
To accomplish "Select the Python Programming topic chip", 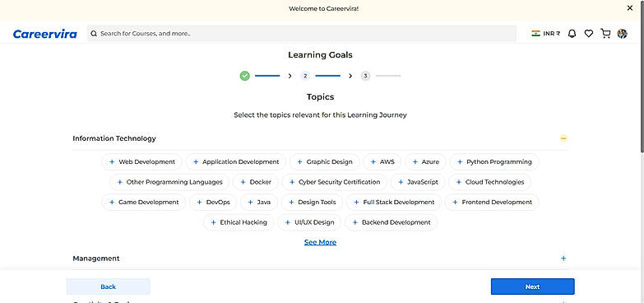I will (x=494, y=162).
